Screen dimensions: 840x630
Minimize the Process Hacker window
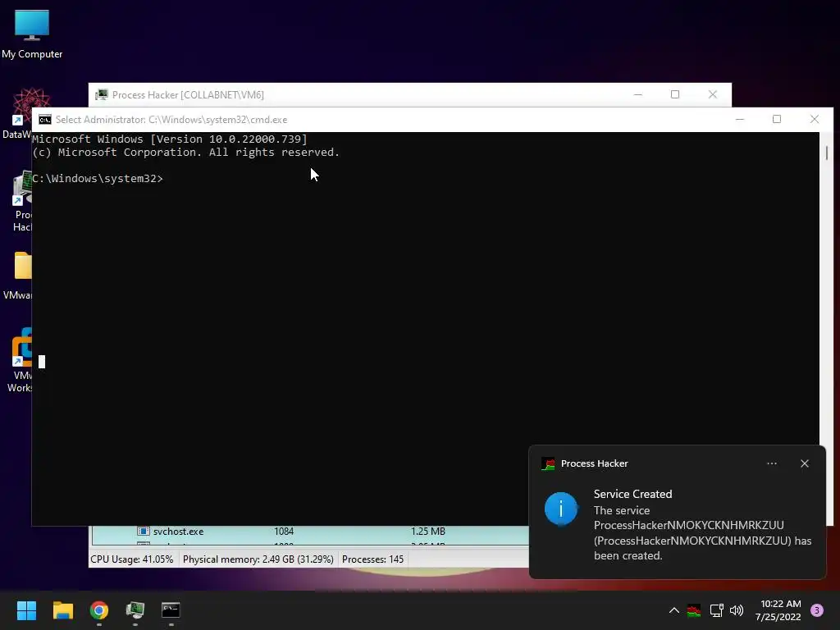point(638,94)
